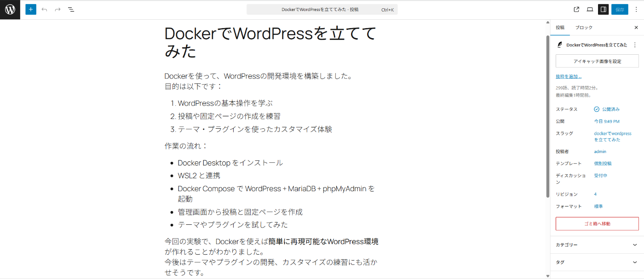Click the 抜粋を追加 link
Screen dimensions: 644x279
569,76
